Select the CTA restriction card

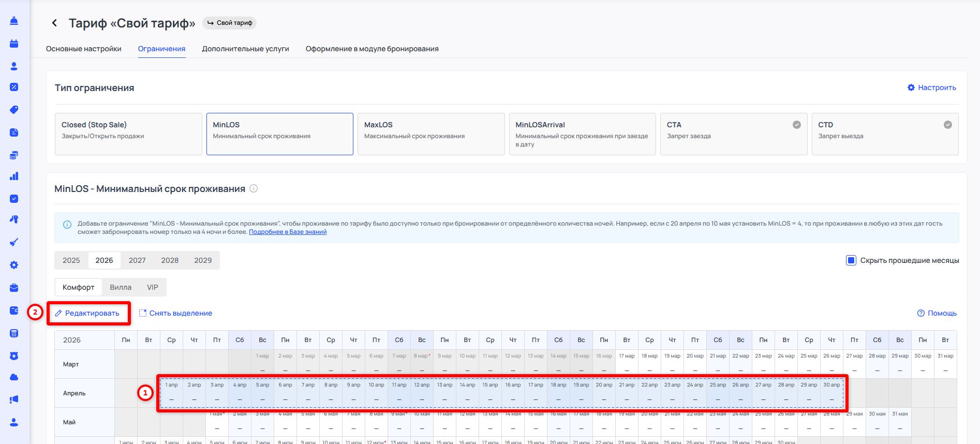pyautogui.click(x=733, y=134)
